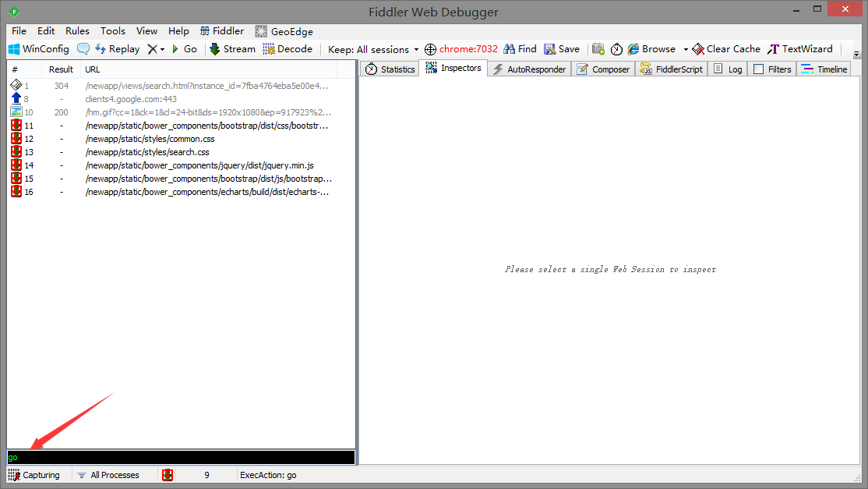This screenshot has width=868, height=489.
Task: Click the session count 9 in status bar
Action: 206,475
